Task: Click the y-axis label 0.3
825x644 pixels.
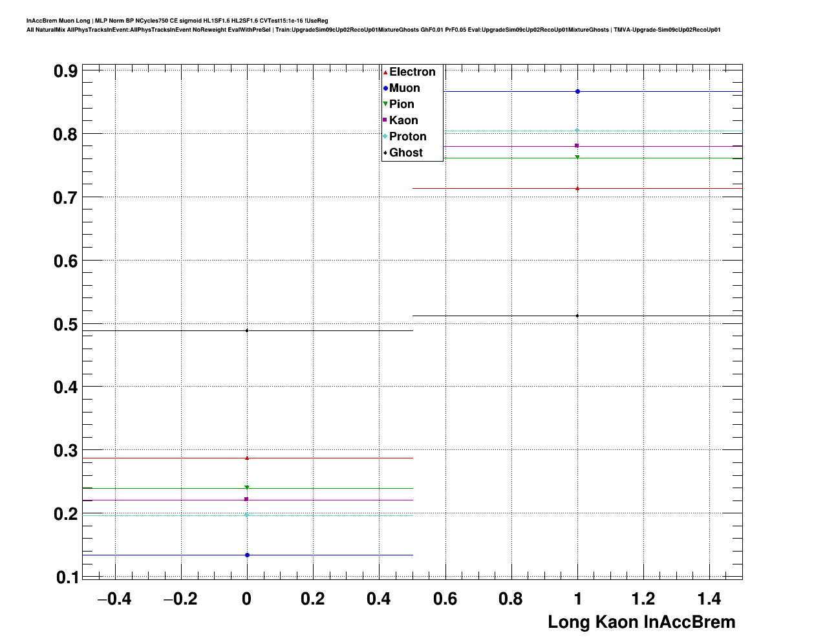Action: 65,451
